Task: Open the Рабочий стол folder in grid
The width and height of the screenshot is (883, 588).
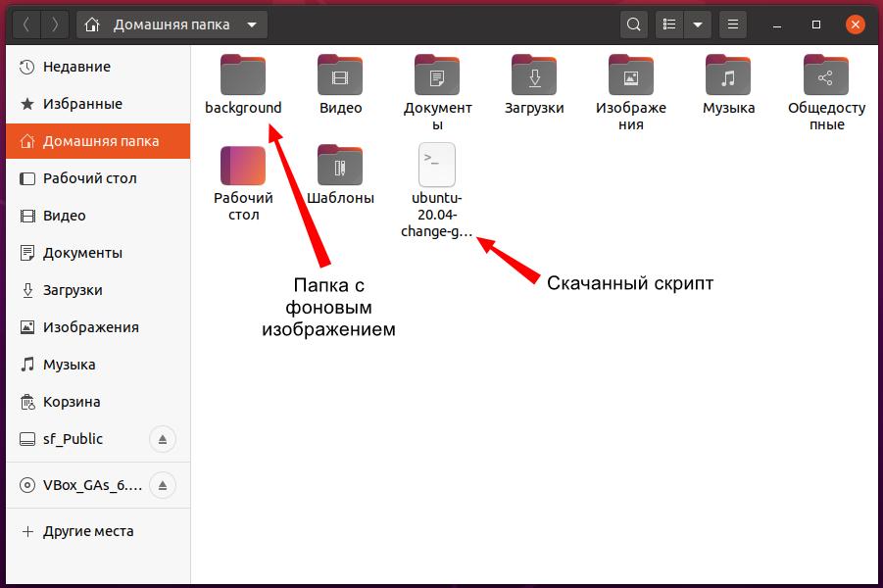Action: pyautogui.click(x=243, y=165)
